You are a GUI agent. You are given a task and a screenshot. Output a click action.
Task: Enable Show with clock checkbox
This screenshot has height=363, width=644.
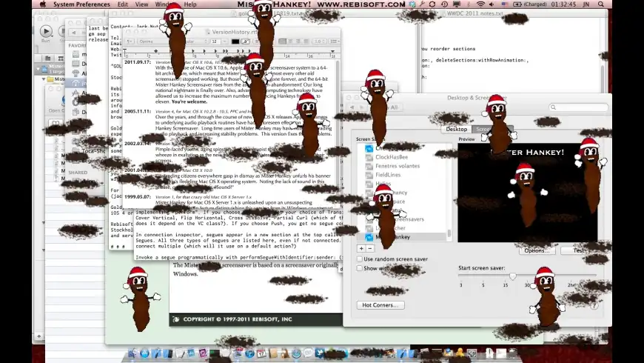(x=359, y=268)
